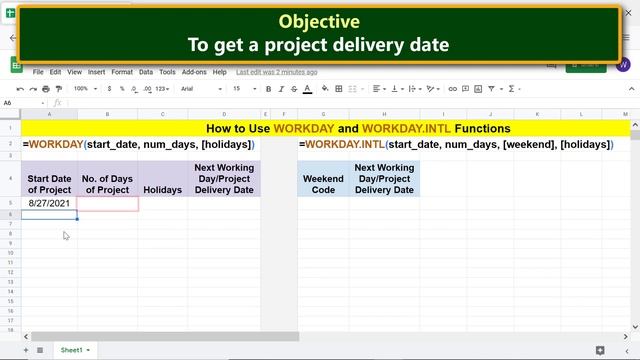Image resolution: width=640 pixels, height=360 pixels.
Task: Click the Explore button at bottom right
Action: pyautogui.click(x=600, y=350)
